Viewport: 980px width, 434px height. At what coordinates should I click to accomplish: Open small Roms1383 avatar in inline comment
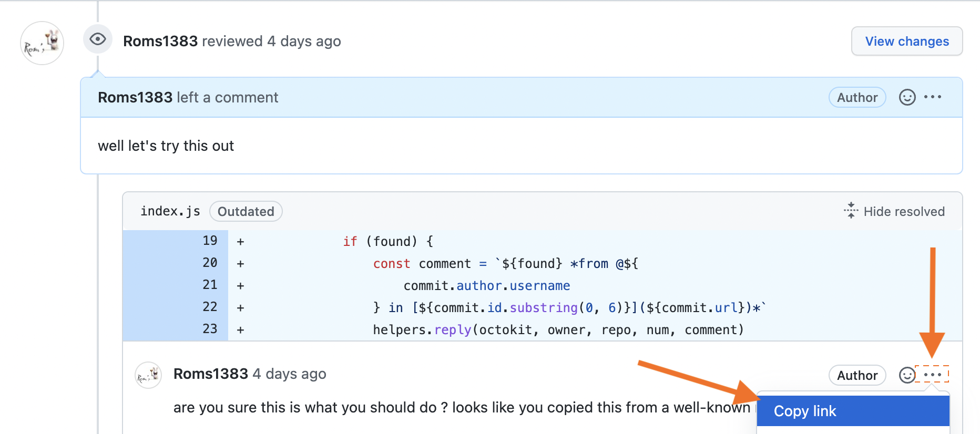tap(148, 375)
